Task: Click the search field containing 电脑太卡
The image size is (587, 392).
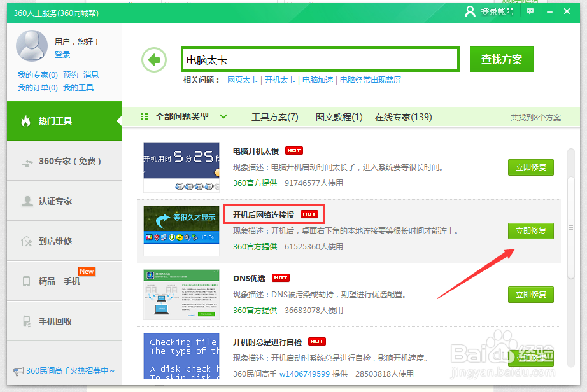Action: click(320, 59)
